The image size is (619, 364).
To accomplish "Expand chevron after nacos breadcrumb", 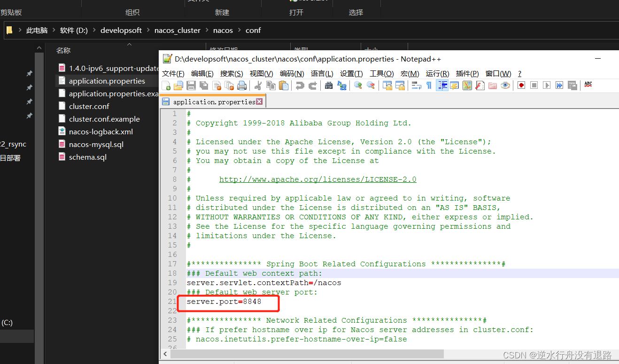I will coord(240,31).
